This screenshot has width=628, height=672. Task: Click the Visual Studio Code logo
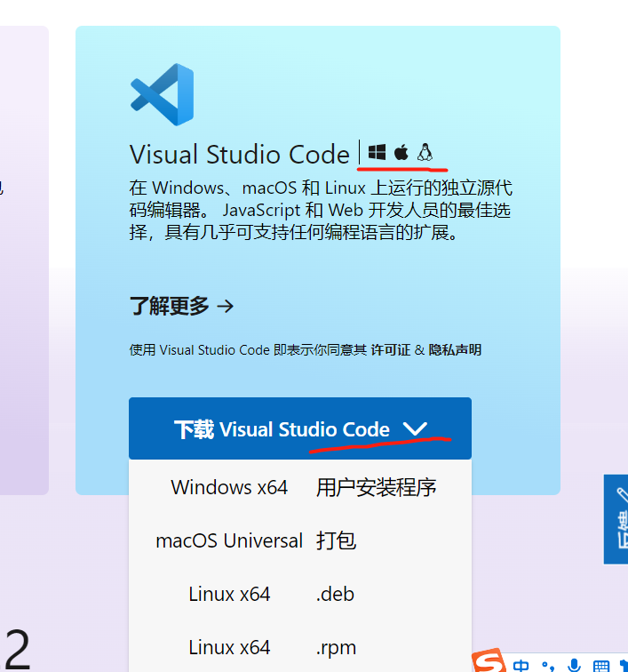pyautogui.click(x=163, y=94)
